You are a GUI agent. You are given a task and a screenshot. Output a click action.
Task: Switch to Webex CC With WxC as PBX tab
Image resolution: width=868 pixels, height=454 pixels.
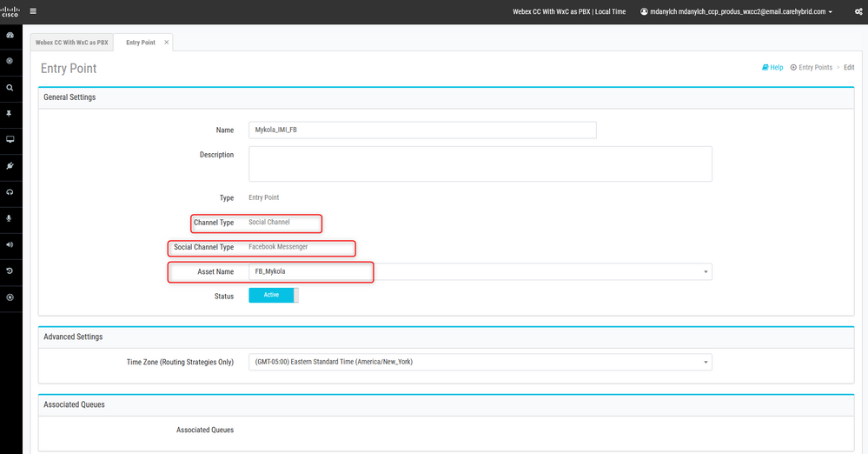72,42
